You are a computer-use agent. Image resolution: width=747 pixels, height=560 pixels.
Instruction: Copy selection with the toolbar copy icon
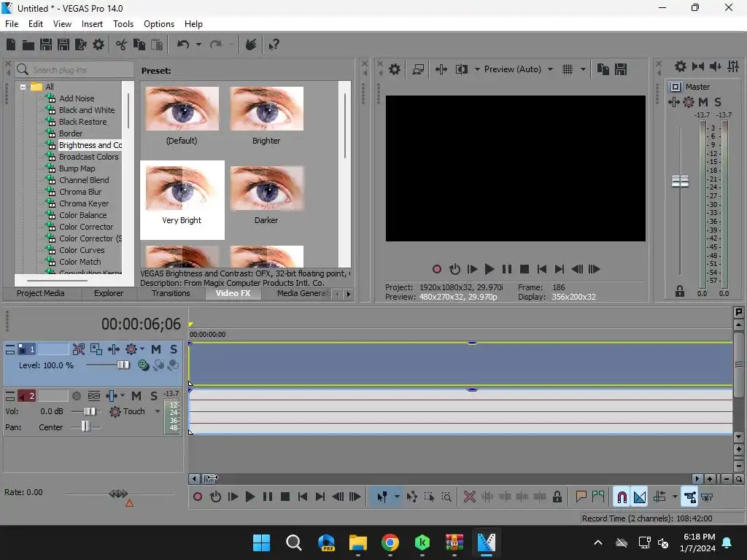[x=139, y=44]
